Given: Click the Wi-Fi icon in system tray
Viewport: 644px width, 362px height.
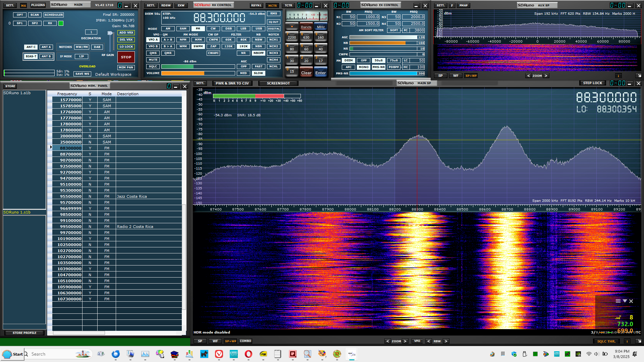Looking at the screenshot, I should [589, 354].
